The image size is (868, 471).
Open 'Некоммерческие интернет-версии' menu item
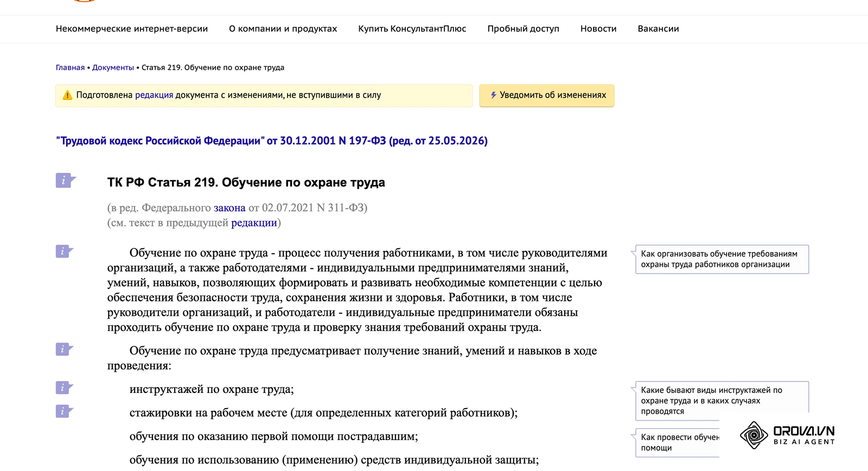pyautogui.click(x=132, y=29)
